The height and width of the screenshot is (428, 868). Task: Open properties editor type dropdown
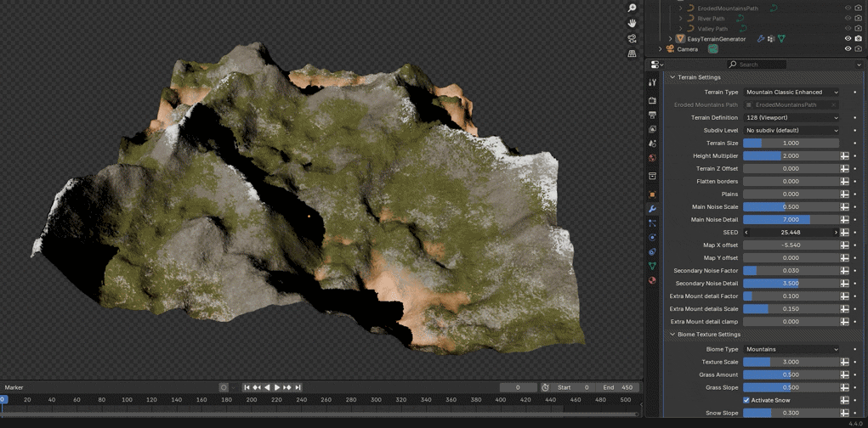[x=657, y=65]
